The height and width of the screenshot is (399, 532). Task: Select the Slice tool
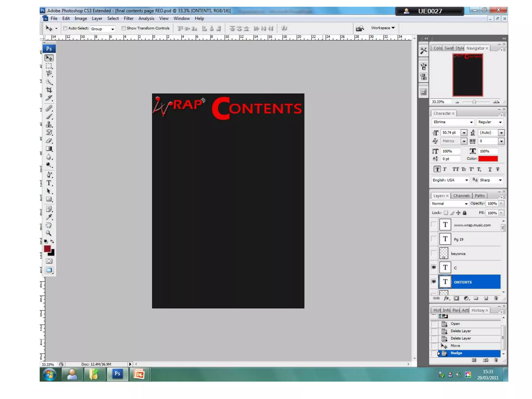pos(49,98)
